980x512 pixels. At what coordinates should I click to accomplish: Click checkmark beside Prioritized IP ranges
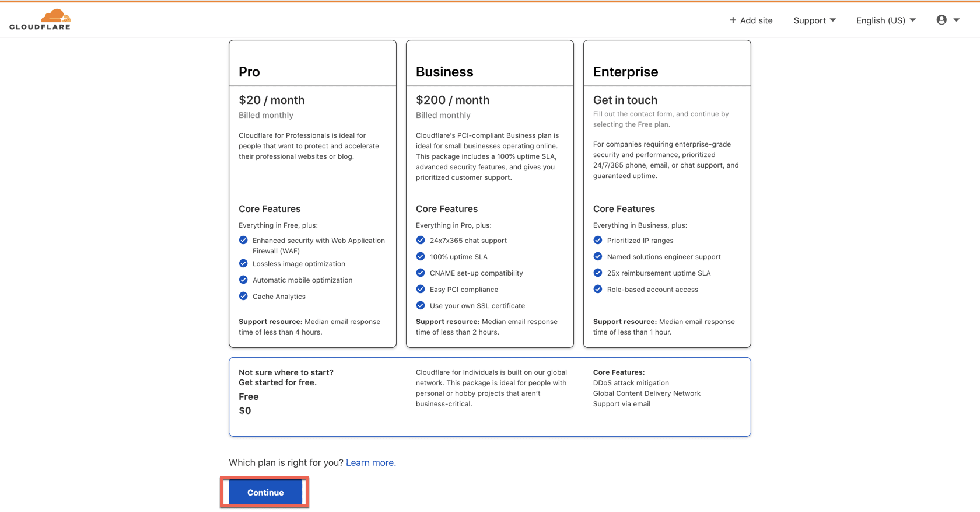pyautogui.click(x=598, y=240)
